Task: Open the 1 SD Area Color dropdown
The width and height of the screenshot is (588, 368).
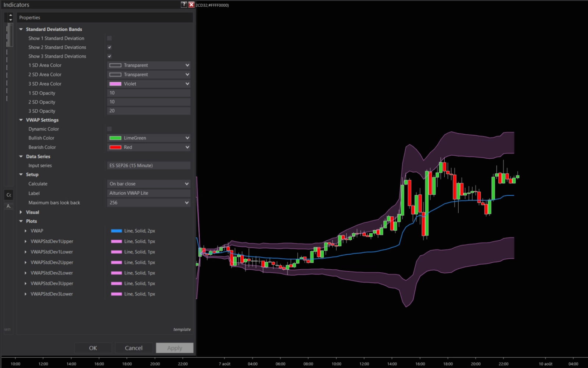Action: click(149, 65)
